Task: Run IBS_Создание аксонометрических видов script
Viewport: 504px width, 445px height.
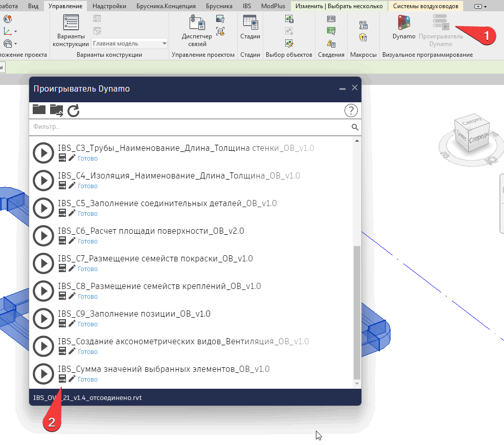Action: coord(43,347)
